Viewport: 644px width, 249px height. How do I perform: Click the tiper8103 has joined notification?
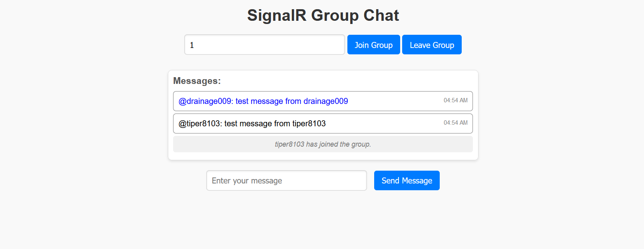(323, 144)
